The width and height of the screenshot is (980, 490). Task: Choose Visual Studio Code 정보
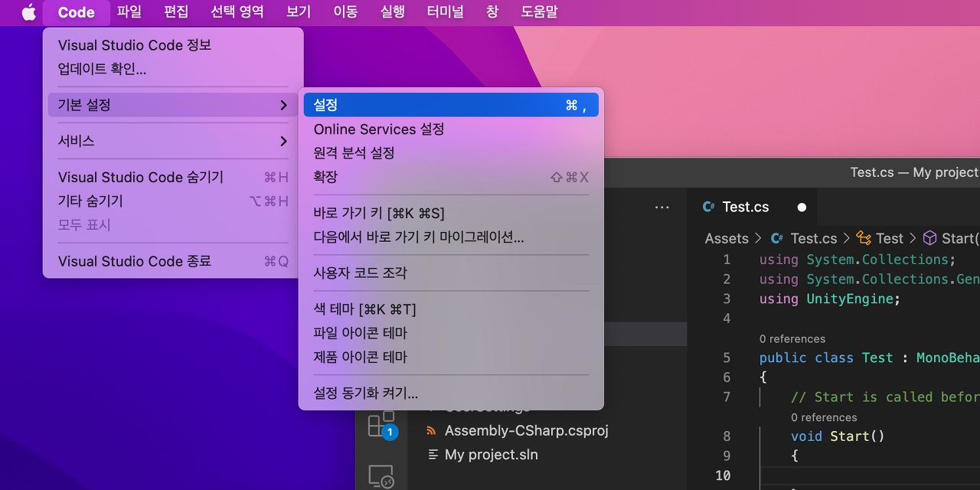173,45
